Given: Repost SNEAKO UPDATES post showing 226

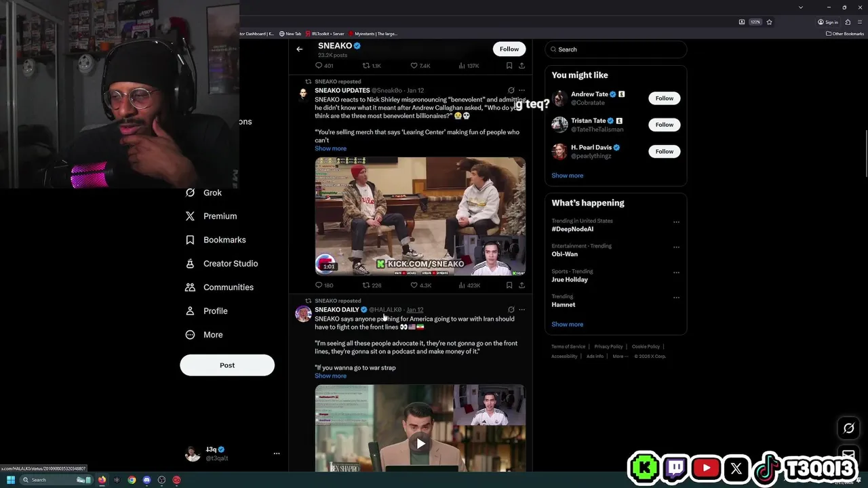Looking at the screenshot, I should [x=372, y=285].
